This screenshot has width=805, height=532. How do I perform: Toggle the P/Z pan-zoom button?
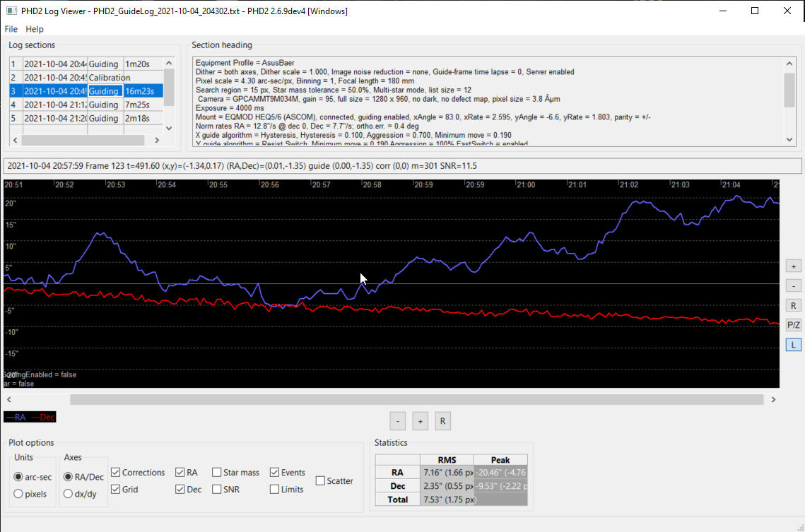click(794, 325)
